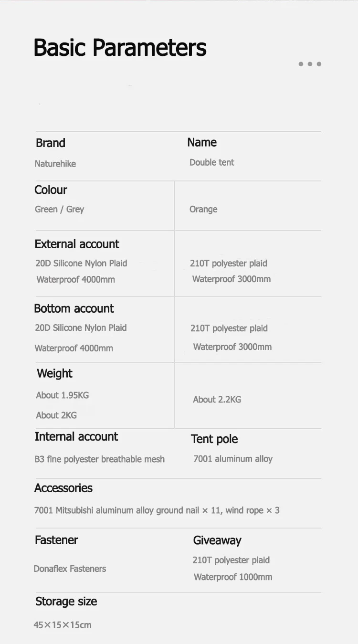Click the 45×15×15cm storage size value

[63, 625]
